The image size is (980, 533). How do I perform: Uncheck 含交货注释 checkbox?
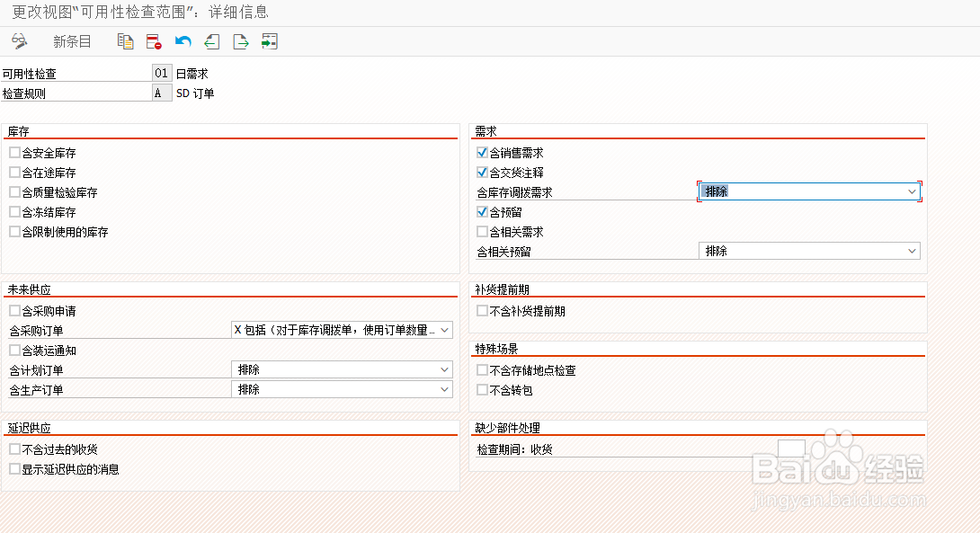point(482,173)
